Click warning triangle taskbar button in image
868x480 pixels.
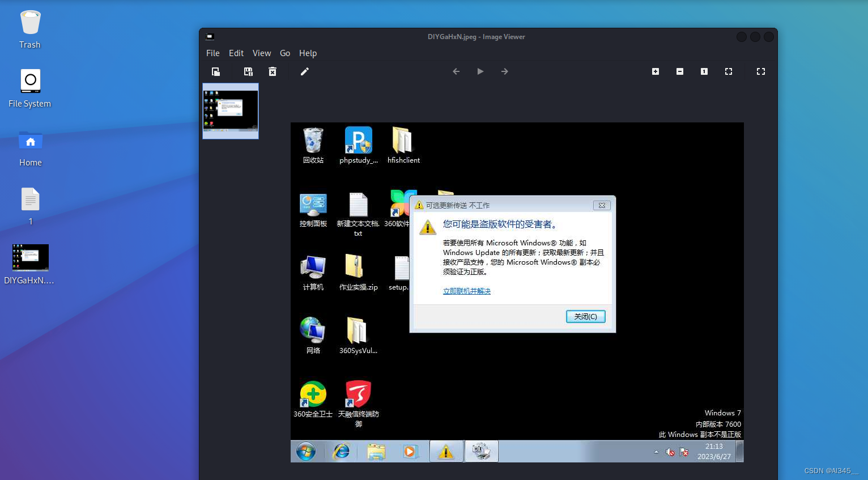point(446,452)
